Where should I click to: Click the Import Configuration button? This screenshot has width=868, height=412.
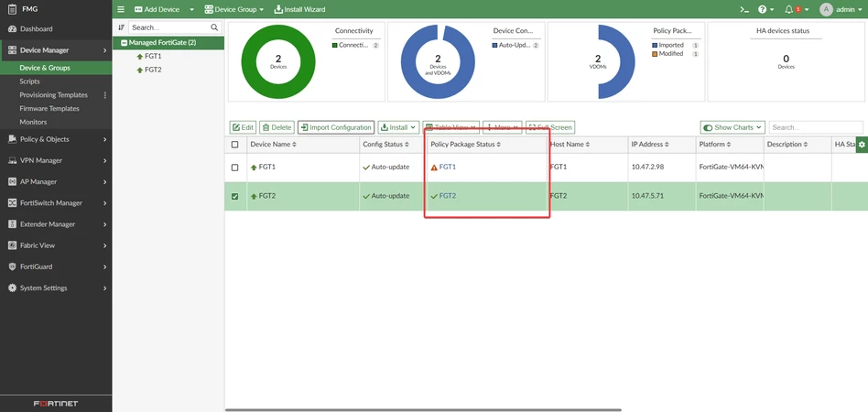(x=336, y=127)
